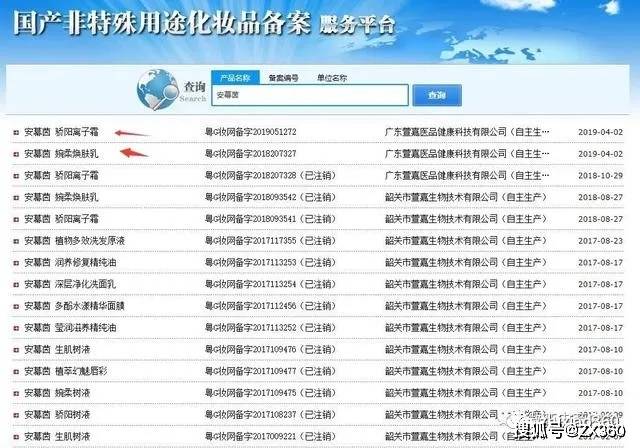Expand bullet icon of row 粤G妆网备字2018207328

pyautogui.click(x=16, y=176)
